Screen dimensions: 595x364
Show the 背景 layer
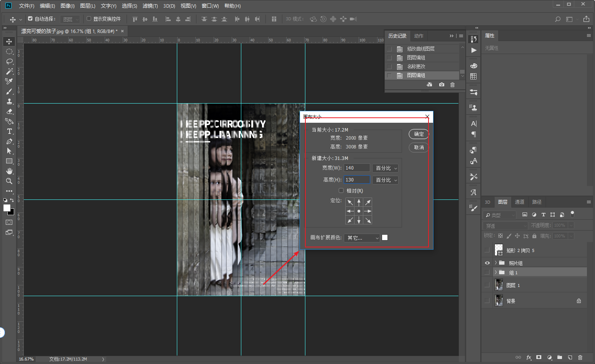[x=487, y=301]
